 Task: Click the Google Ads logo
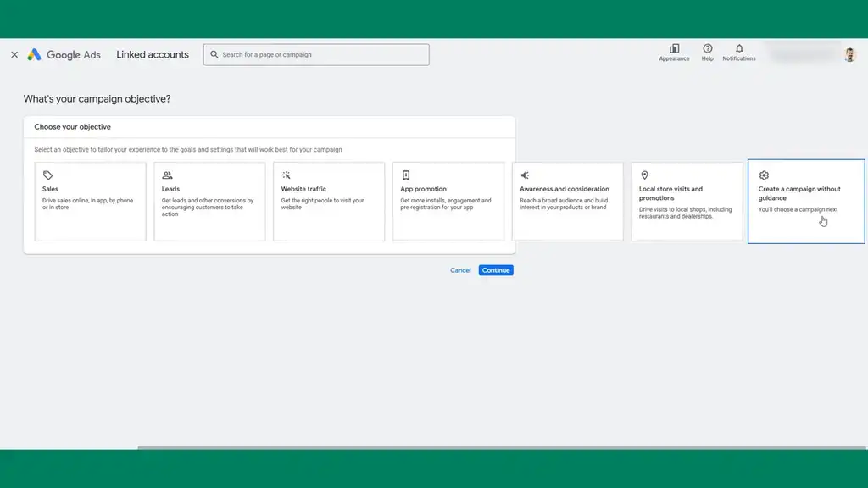pyautogui.click(x=64, y=54)
